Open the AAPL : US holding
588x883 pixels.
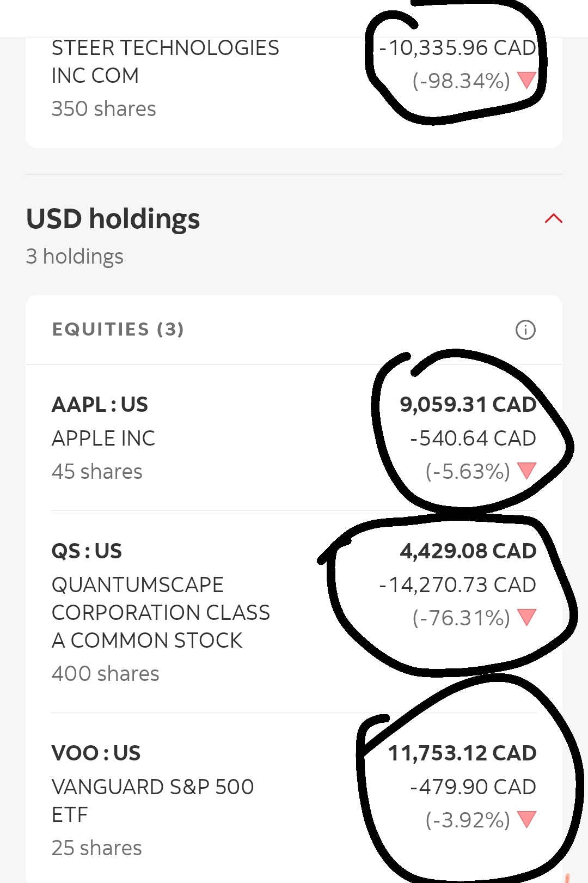click(x=100, y=405)
